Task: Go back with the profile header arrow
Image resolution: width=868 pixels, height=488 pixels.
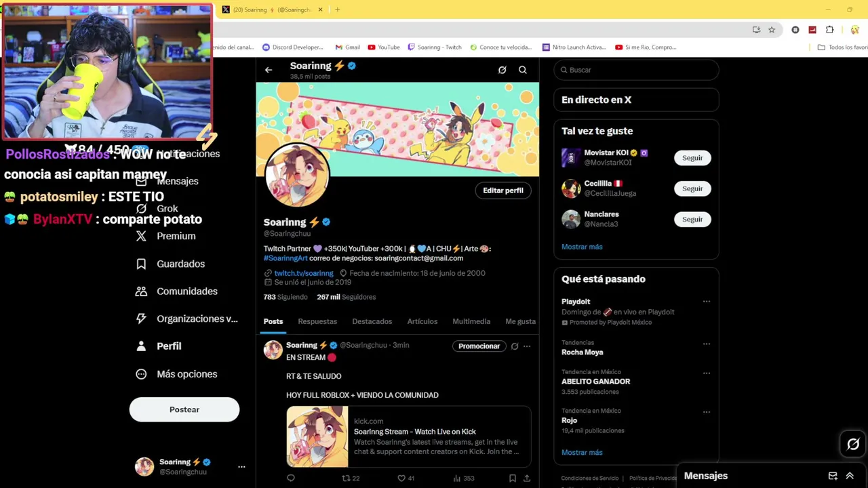Action: (269, 70)
